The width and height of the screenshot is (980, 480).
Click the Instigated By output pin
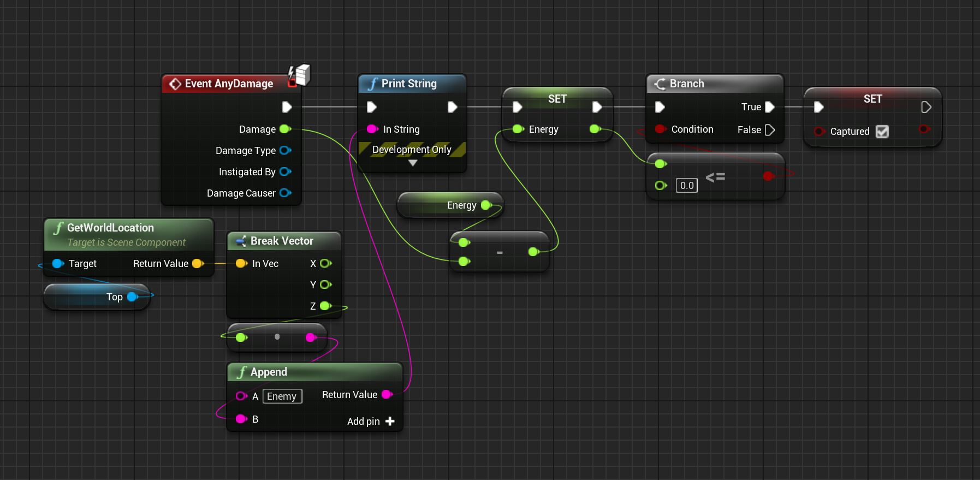point(285,171)
